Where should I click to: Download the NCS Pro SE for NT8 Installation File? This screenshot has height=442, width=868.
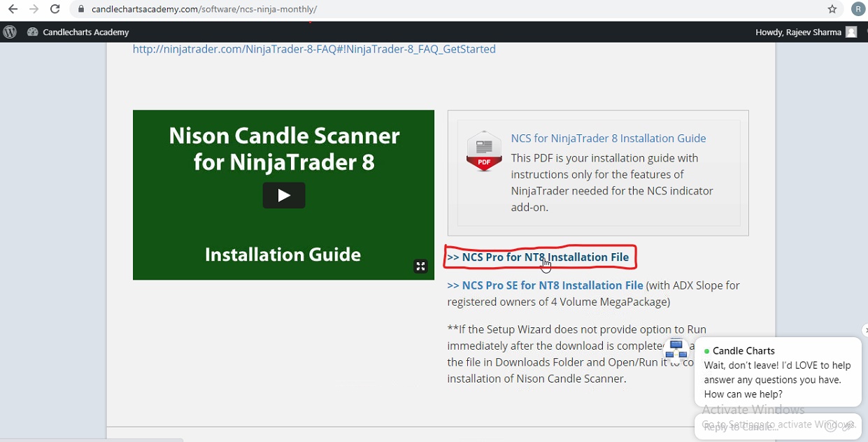click(545, 285)
